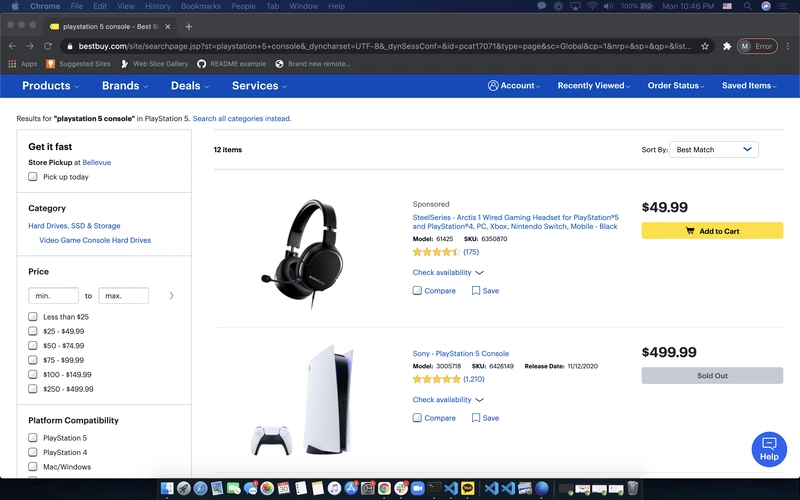Expand the Deals menu

(x=190, y=86)
